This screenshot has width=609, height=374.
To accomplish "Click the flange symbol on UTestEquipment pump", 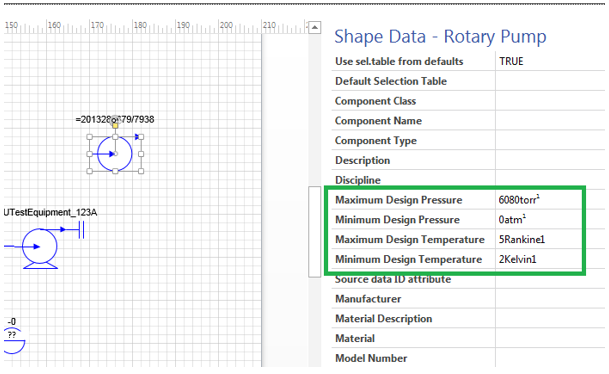I will click(x=81, y=230).
